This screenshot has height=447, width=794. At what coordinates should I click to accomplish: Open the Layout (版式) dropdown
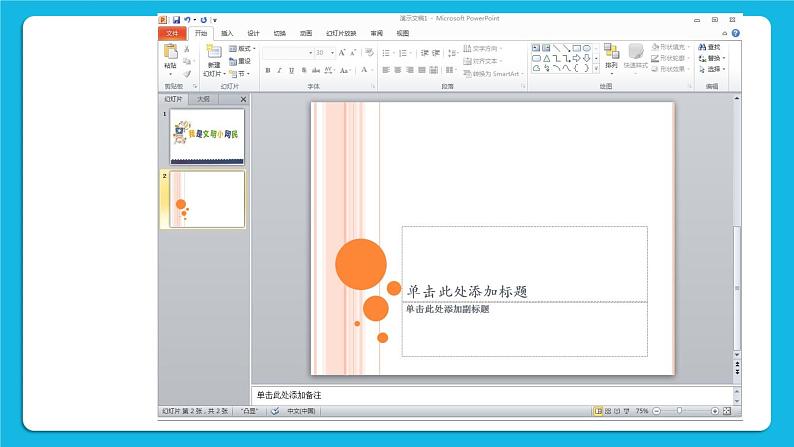click(x=242, y=49)
